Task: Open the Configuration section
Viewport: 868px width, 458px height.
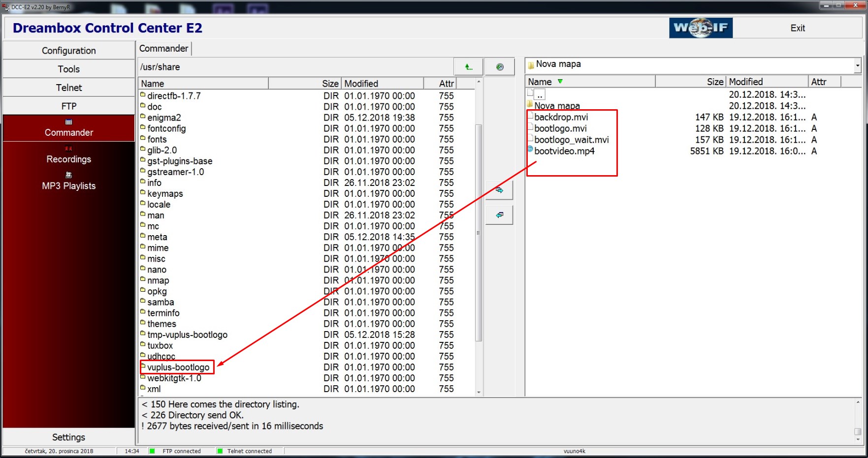Action: tap(68, 51)
